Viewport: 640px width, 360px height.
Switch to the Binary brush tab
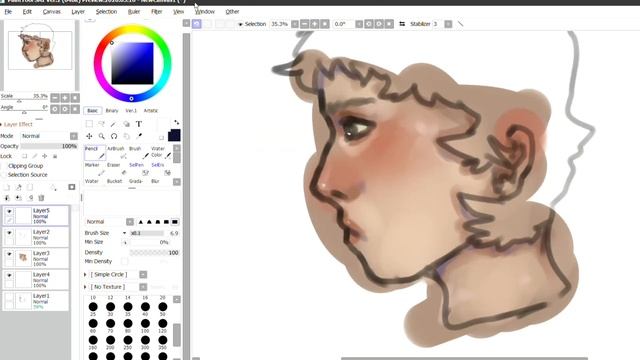coord(112,111)
